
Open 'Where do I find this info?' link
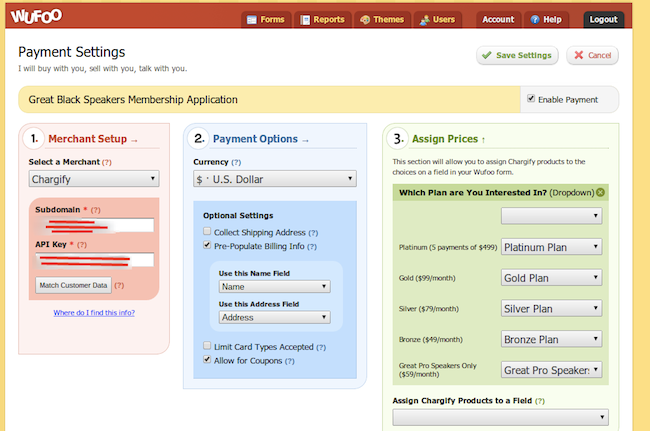pos(94,313)
